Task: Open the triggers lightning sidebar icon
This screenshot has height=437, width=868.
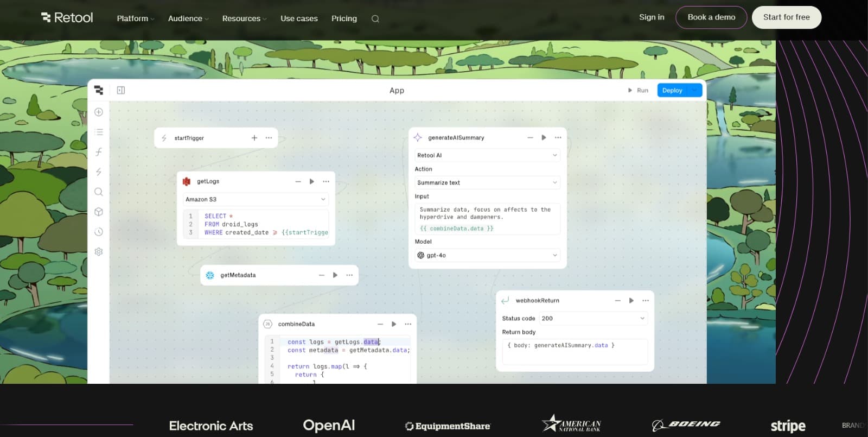Action: click(99, 172)
